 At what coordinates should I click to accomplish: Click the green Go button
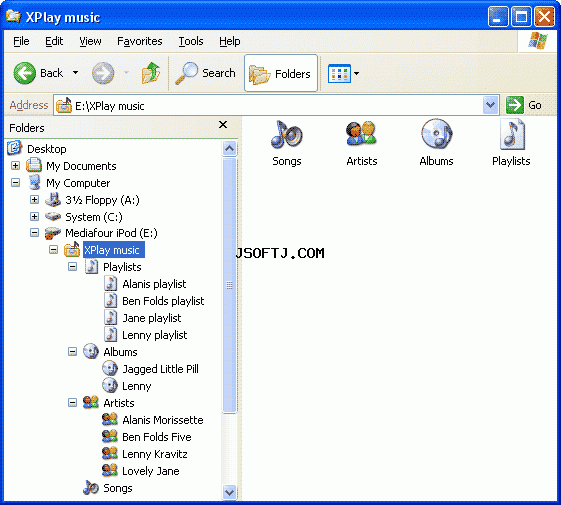coord(524,105)
